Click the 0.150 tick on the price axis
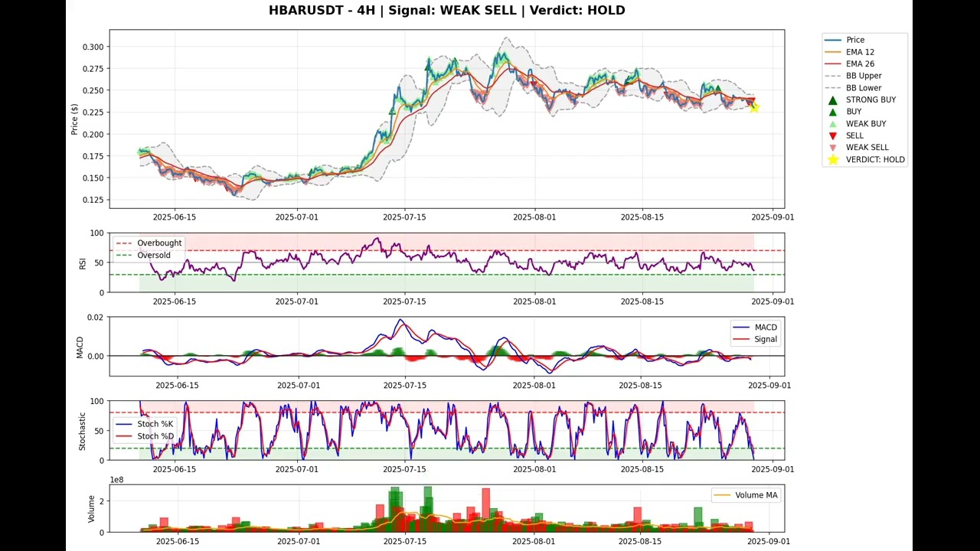The width and height of the screenshot is (980, 551). click(x=93, y=178)
